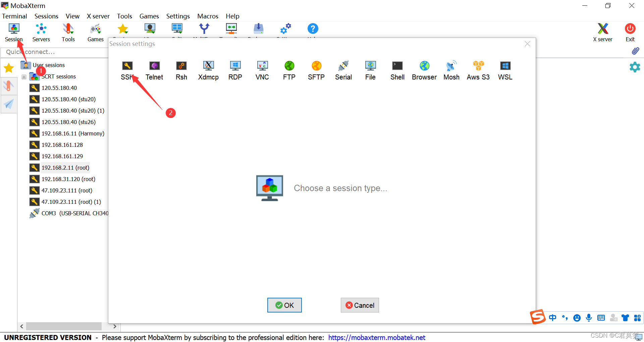Choose SSH session type

point(127,70)
